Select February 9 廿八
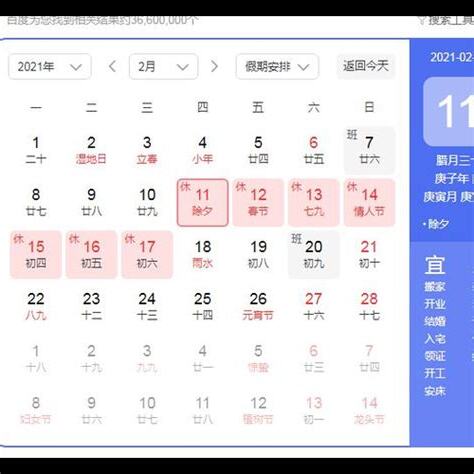Image resolution: width=474 pixels, height=474 pixels. (91, 202)
